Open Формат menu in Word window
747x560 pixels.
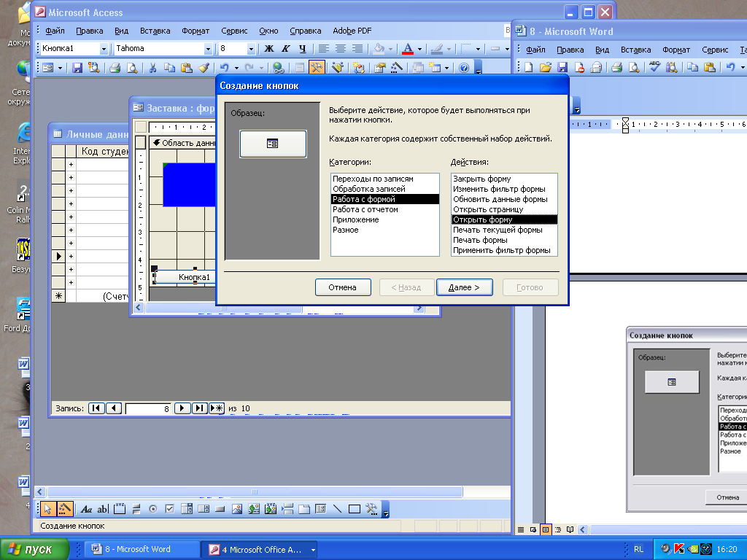676,50
